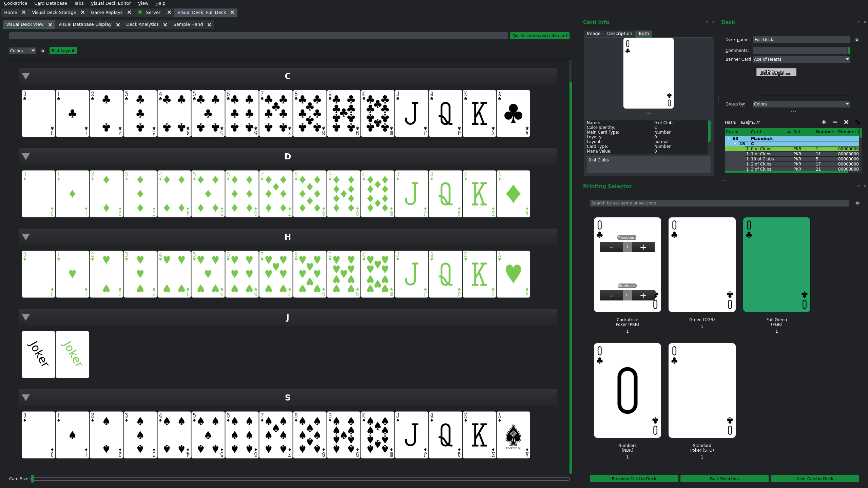This screenshot has height=488, width=868.
Task: Click the remove card X icon near Hash
Action: click(x=846, y=122)
